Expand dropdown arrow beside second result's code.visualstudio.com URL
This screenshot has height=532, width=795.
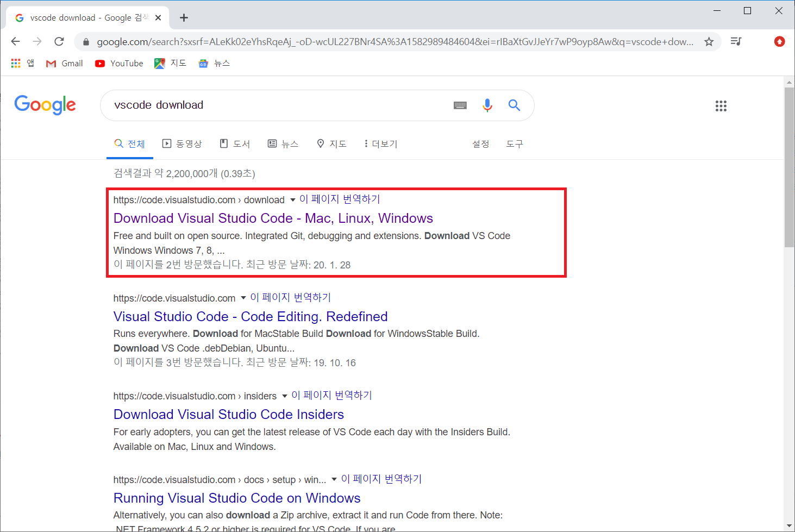(x=243, y=298)
